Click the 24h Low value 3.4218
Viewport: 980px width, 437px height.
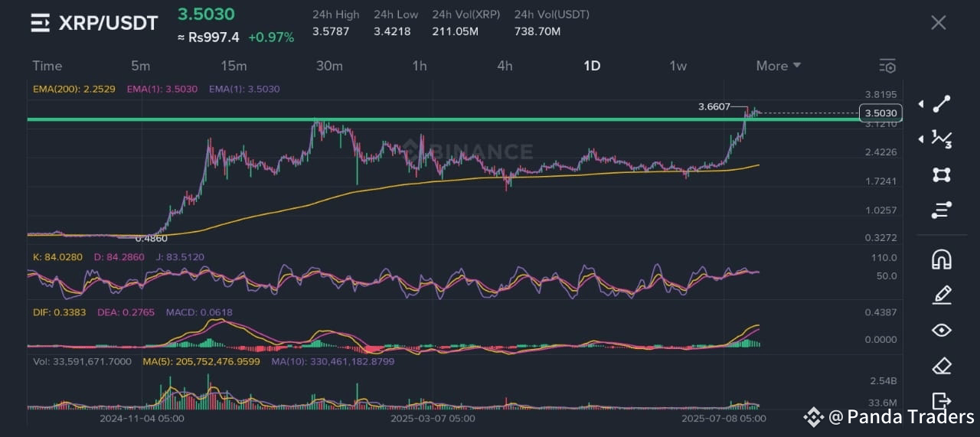click(392, 31)
